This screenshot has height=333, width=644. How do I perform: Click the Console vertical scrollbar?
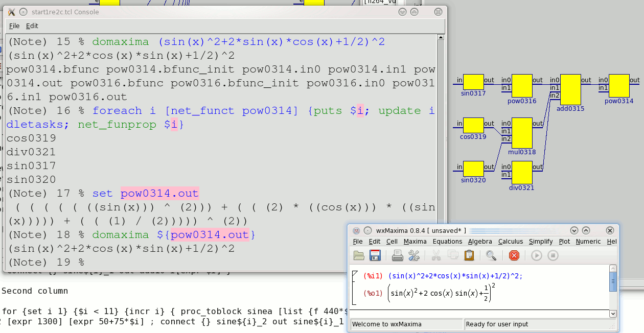pyautogui.click(x=442, y=152)
